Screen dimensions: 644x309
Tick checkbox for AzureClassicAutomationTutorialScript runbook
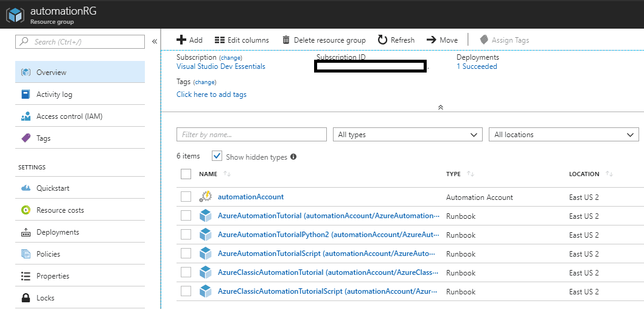(x=186, y=292)
